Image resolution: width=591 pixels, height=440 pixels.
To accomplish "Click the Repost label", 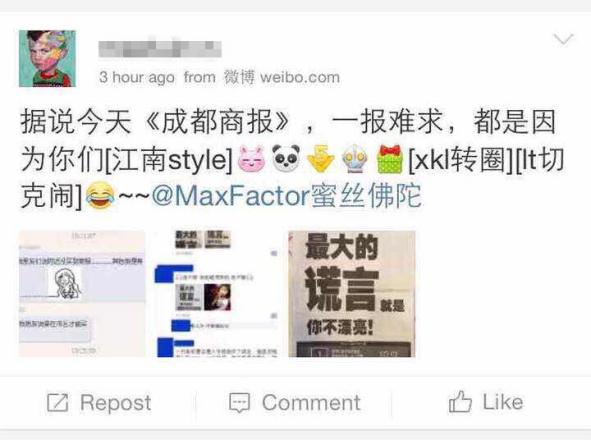I will pyautogui.click(x=116, y=403).
